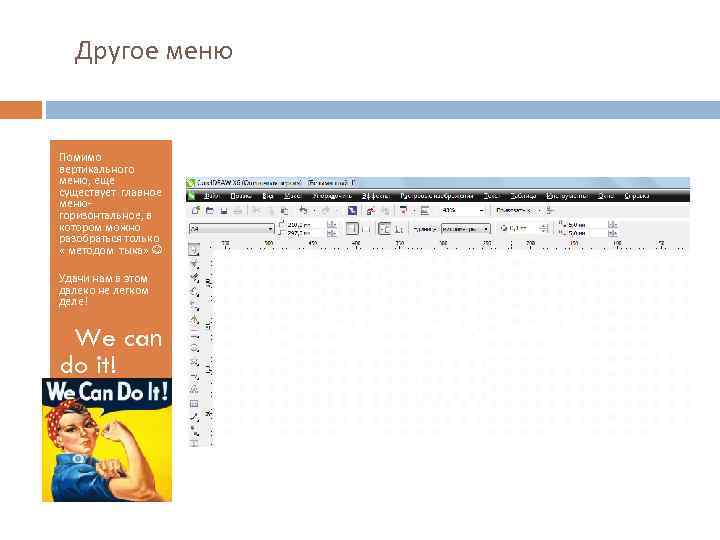Open the Эффекты menu
The width and height of the screenshot is (720, 540).
pyautogui.click(x=375, y=196)
